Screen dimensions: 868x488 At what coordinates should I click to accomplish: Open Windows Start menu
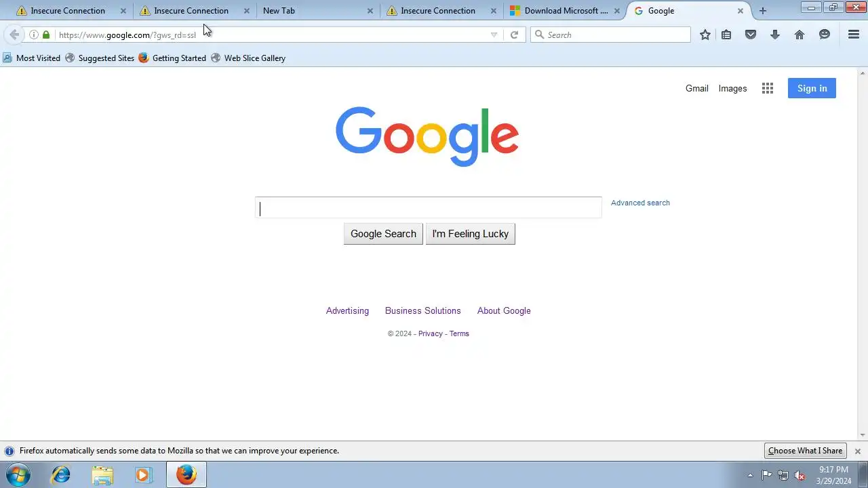point(18,474)
